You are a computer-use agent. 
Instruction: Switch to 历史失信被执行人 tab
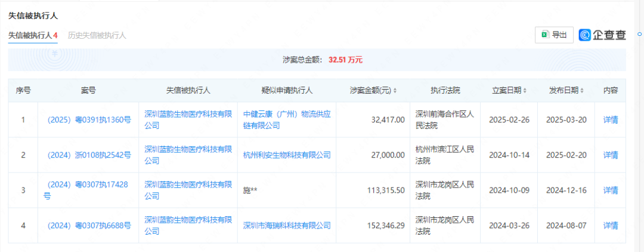tap(97, 35)
